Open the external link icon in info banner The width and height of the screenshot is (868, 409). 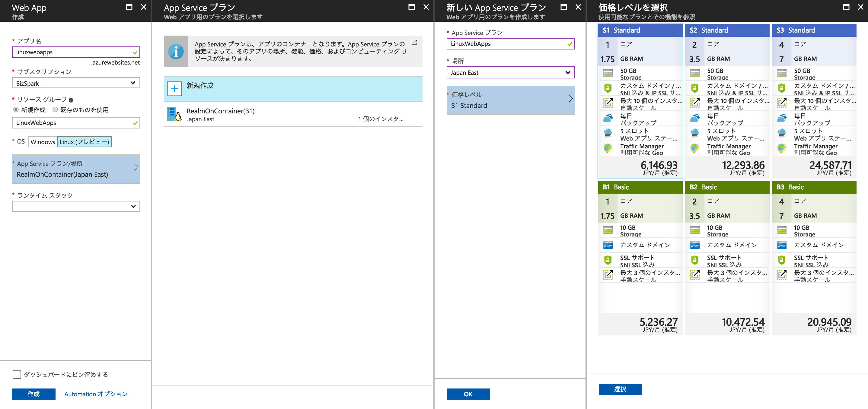(x=414, y=43)
